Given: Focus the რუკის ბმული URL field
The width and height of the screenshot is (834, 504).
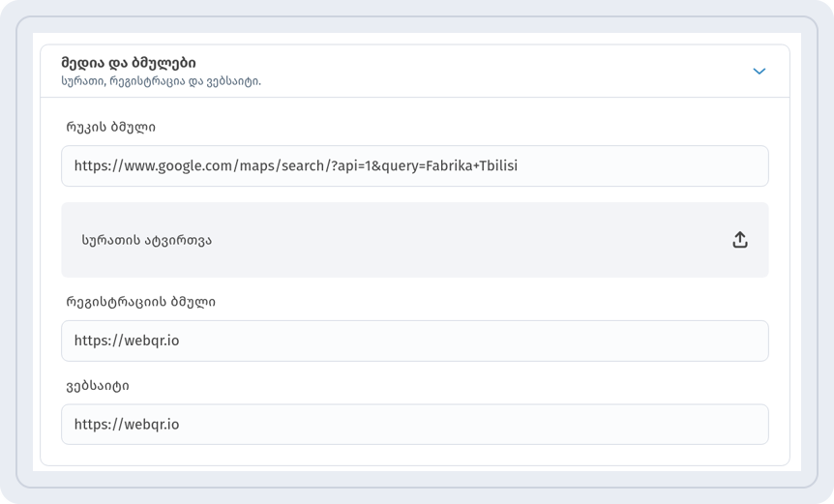Looking at the screenshot, I should (415, 165).
